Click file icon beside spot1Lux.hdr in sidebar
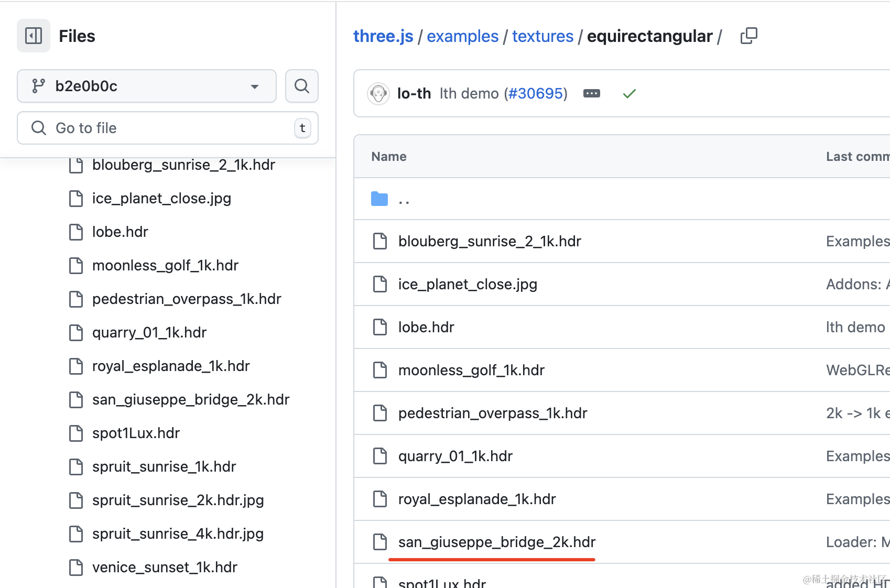The image size is (890, 588). (x=76, y=433)
